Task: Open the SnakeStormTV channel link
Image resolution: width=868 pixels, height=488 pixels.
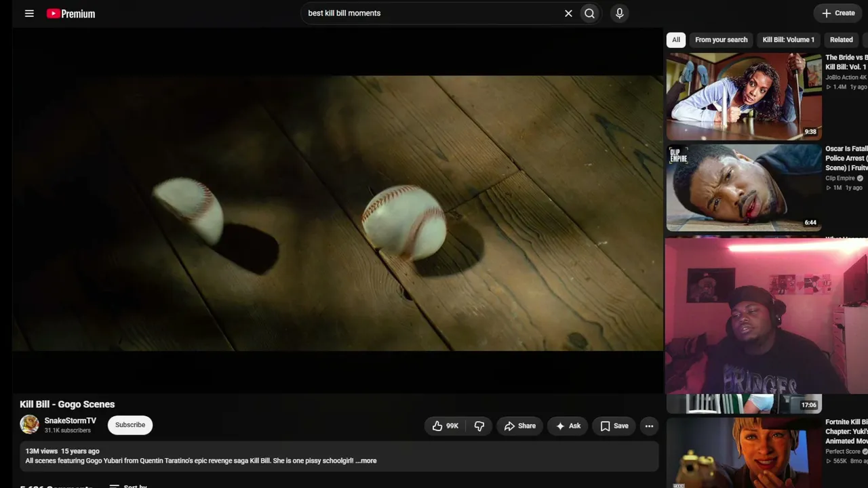Action: click(71, 421)
